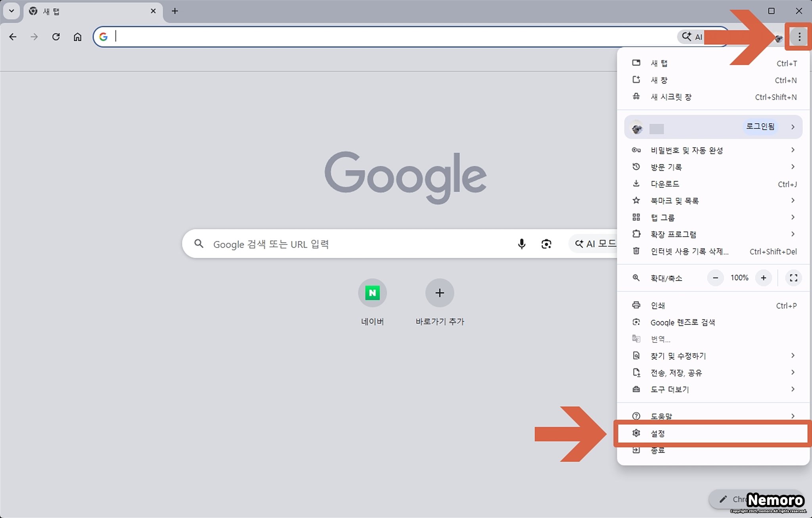Screen dimensions: 812x518
Task: Click the voice search microphone icon
Action: point(521,244)
